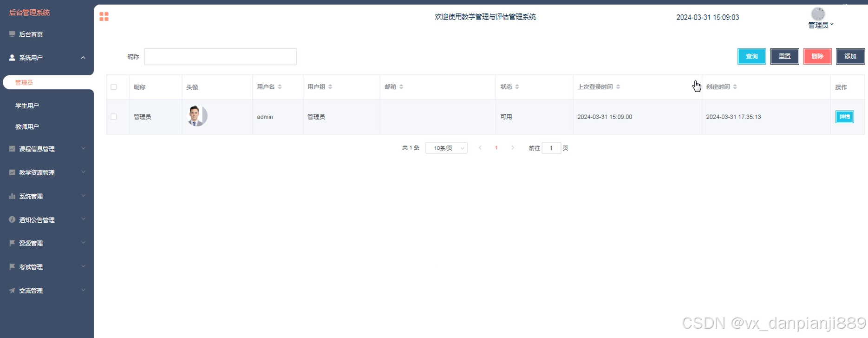
Task: Click the 通知公告管理 info icon
Action: [12, 219]
